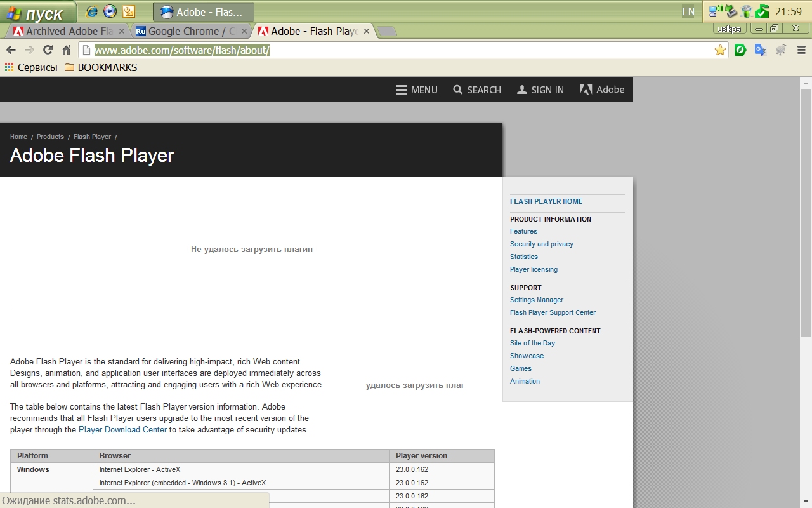Launch Windows Media Player from Quick Launch
Viewport: 812px width, 508px height.
click(x=110, y=11)
